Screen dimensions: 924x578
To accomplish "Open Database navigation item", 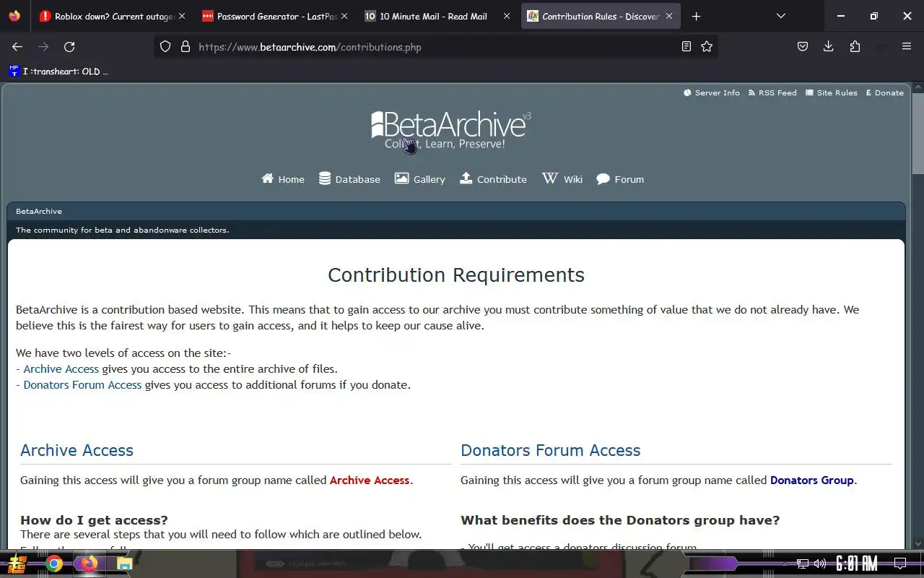I will [349, 179].
